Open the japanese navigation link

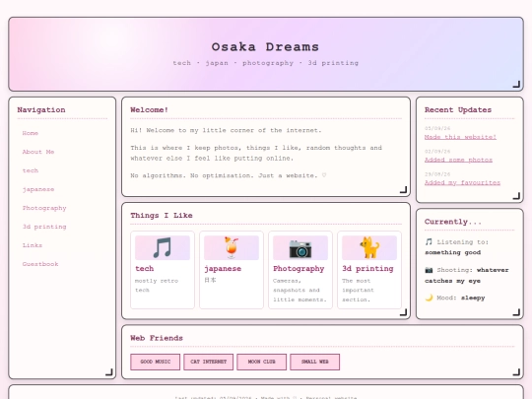point(38,189)
